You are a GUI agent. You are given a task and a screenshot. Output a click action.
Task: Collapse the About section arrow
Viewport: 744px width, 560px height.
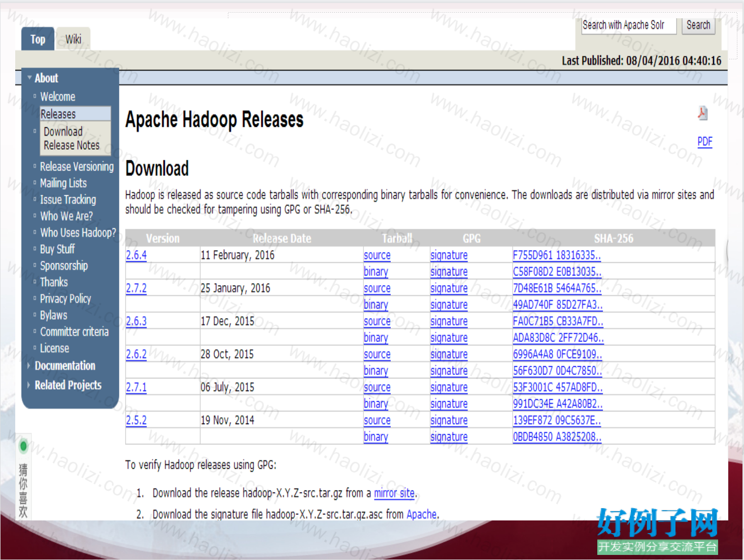pos(29,78)
